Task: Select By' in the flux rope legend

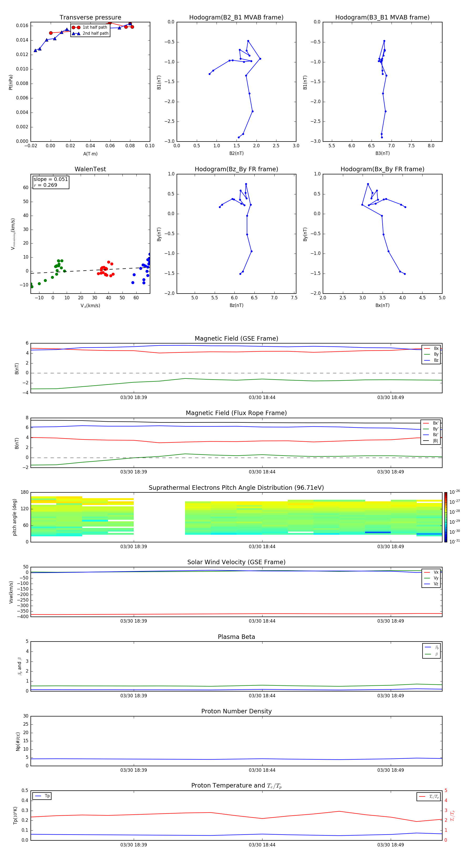Action: coord(431,429)
